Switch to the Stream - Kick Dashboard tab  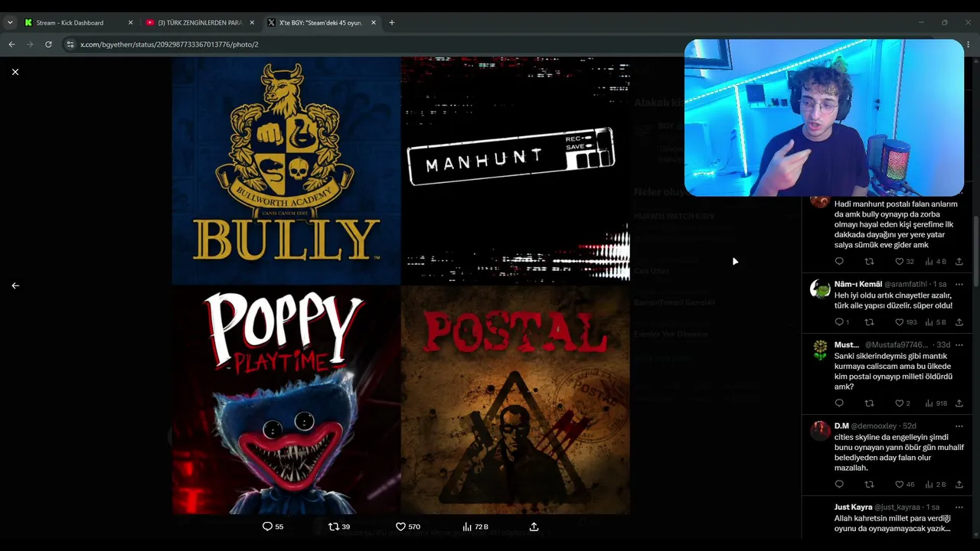click(x=79, y=23)
